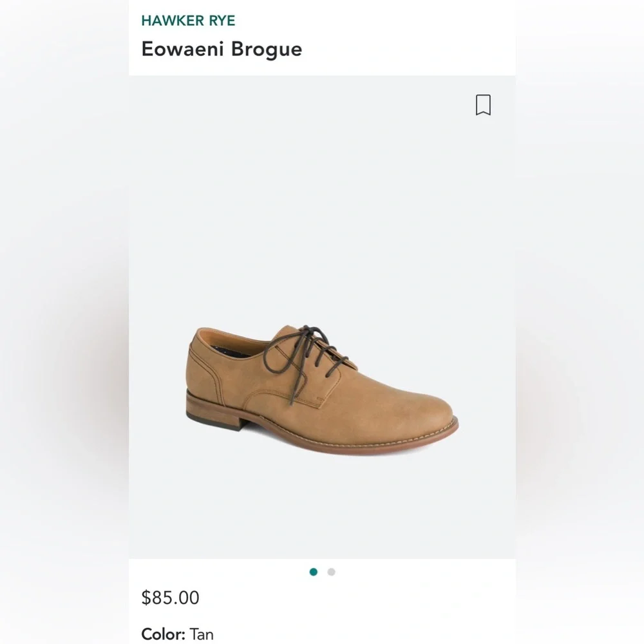Tap the Color label

click(x=163, y=634)
